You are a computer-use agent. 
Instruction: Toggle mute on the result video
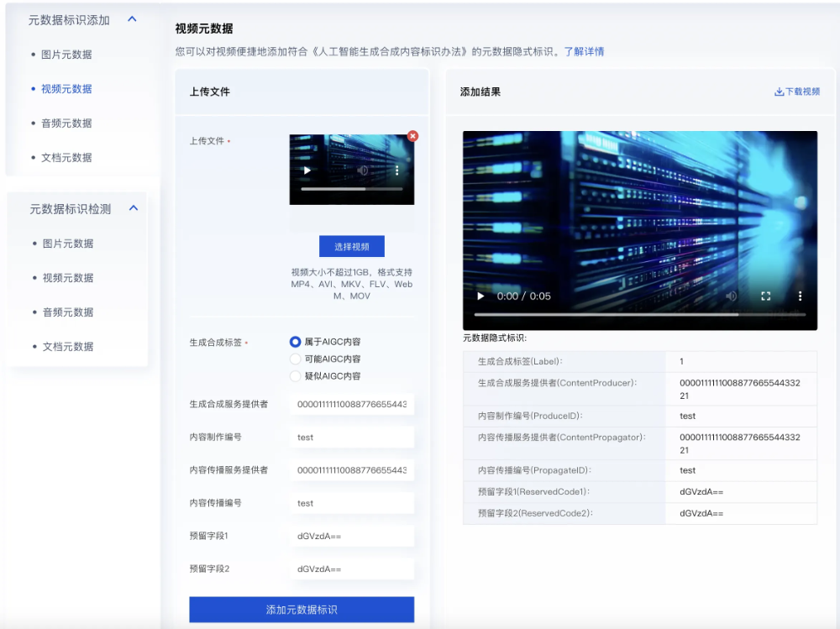click(732, 296)
